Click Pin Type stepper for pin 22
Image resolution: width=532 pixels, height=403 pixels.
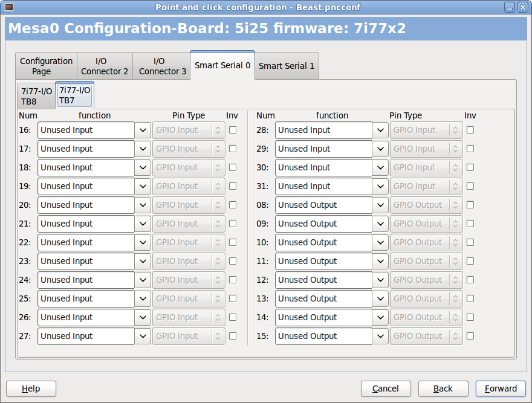pos(218,242)
